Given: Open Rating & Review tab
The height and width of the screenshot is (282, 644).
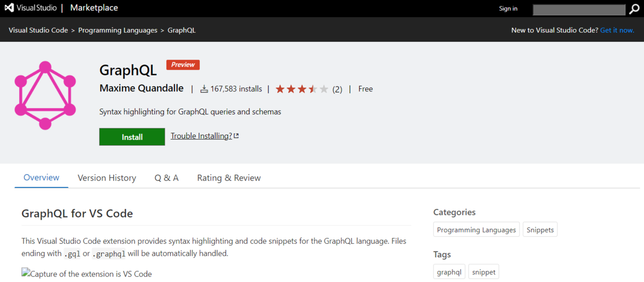Looking at the screenshot, I should pos(229,178).
